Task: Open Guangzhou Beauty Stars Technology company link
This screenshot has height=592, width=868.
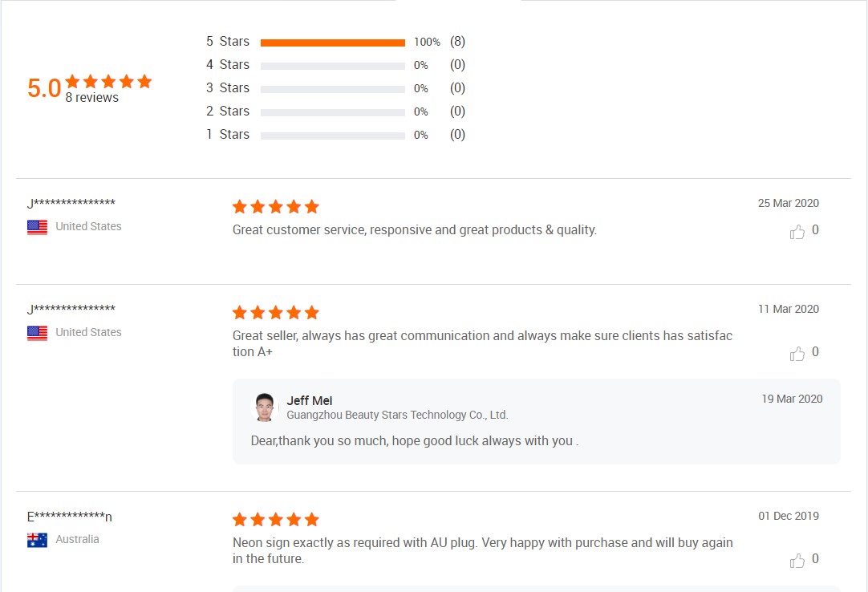Action: [397, 416]
